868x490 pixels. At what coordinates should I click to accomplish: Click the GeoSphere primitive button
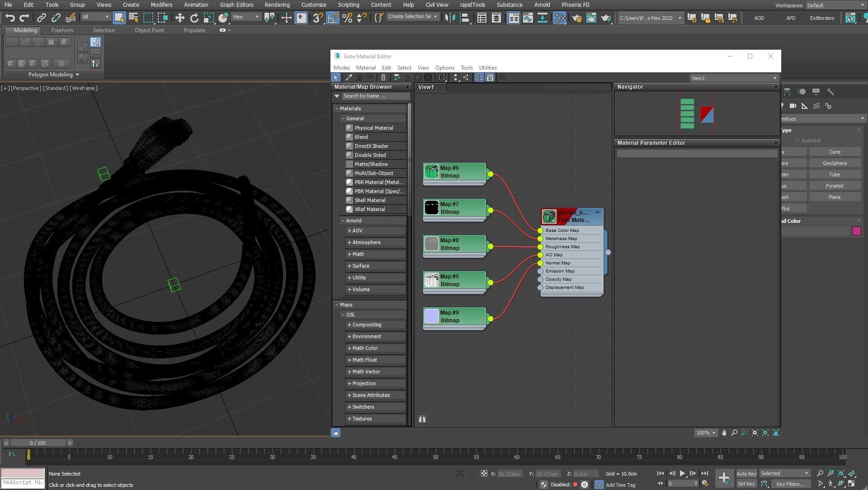click(835, 163)
